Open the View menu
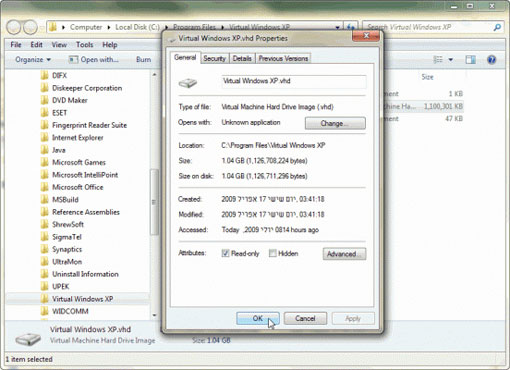 point(59,45)
